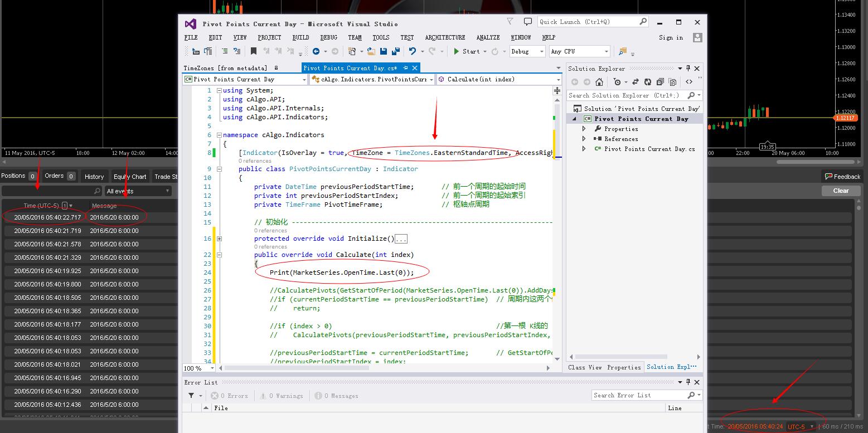Image resolution: width=868 pixels, height=433 pixels.
Task: Click View Code icon in Solution Explorer
Action: [x=689, y=82]
